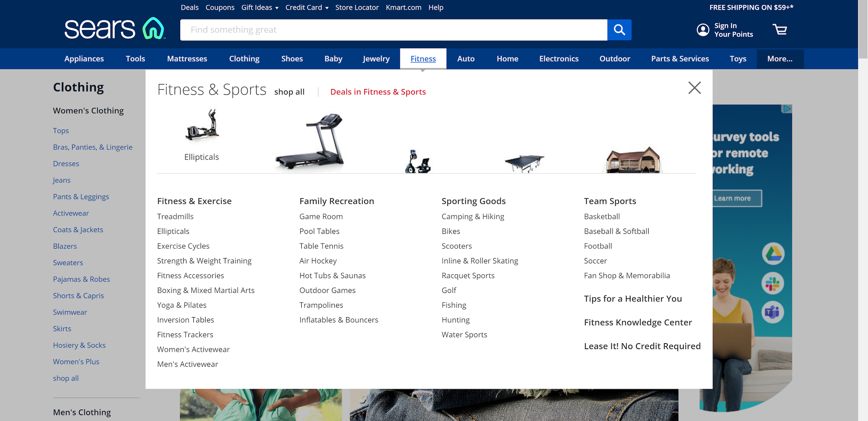The height and width of the screenshot is (421, 868).
Task: Close the Fitness & Sports menu panel
Action: tap(694, 88)
